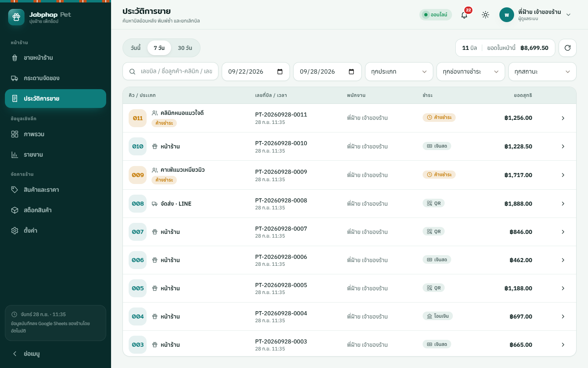This screenshot has height=368, width=588.
Task: Open ภาพรวม overview page
Action: pyautogui.click(x=56, y=134)
